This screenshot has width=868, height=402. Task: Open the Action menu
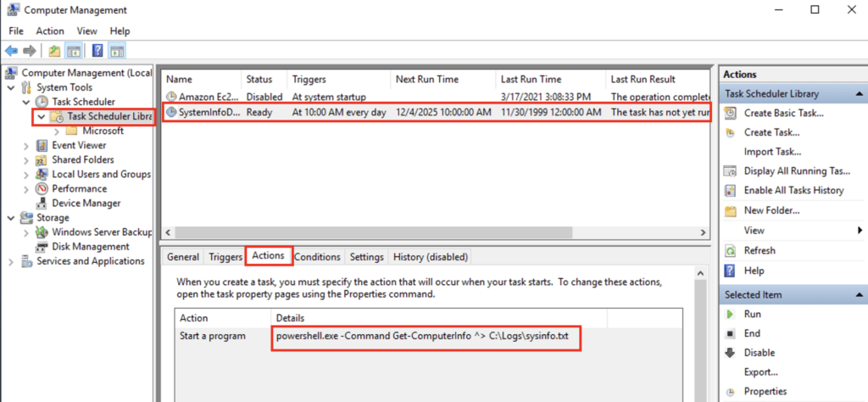50,31
